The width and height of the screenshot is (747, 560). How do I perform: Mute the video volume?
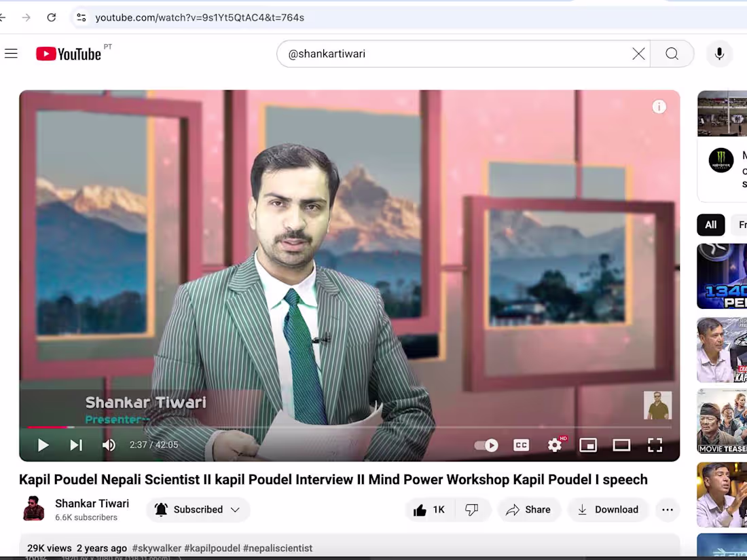click(x=109, y=445)
